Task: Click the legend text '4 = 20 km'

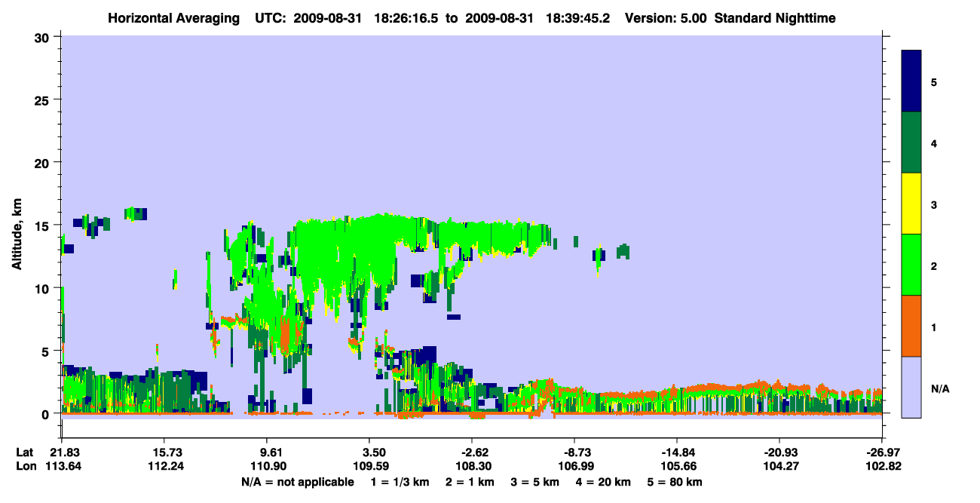Action: click(604, 482)
